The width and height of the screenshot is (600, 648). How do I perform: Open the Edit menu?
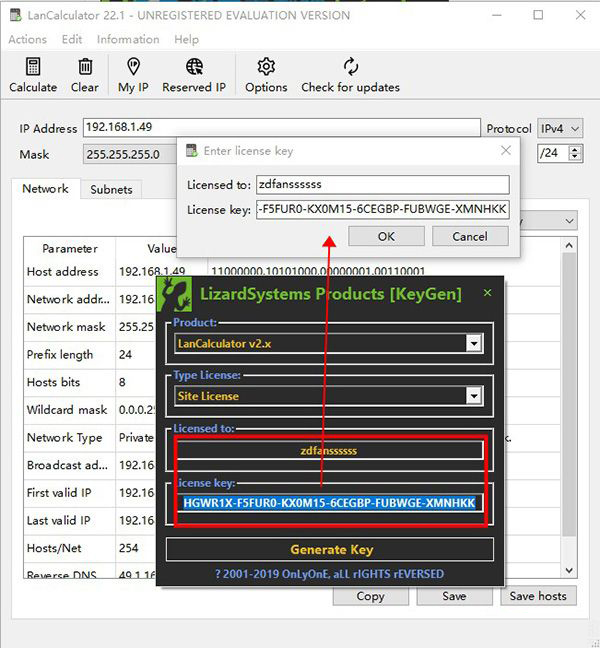[x=71, y=40]
